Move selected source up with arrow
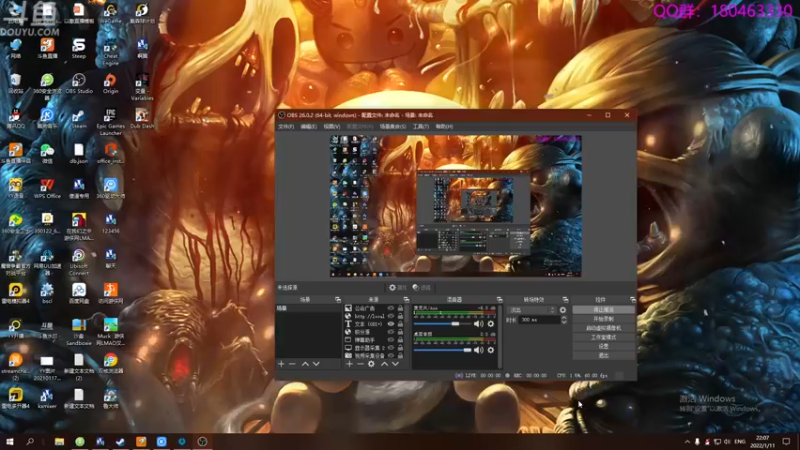 pyautogui.click(x=384, y=364)
